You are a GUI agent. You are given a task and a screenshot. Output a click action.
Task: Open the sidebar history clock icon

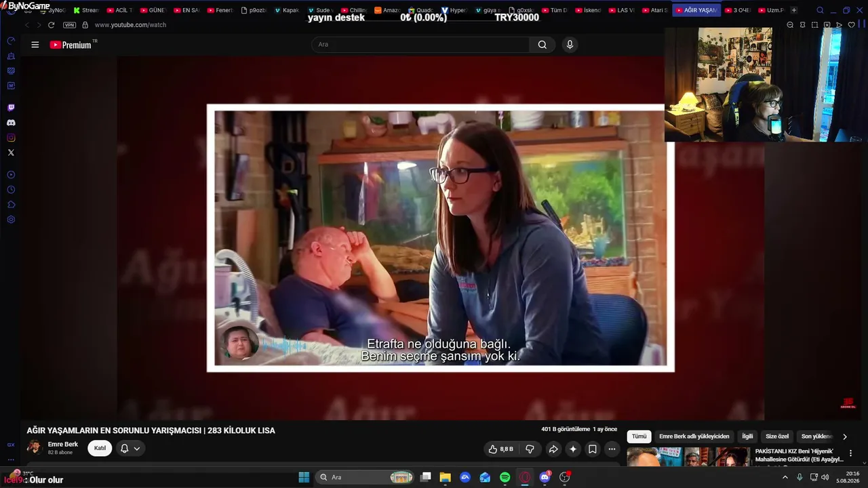(11, 190)
